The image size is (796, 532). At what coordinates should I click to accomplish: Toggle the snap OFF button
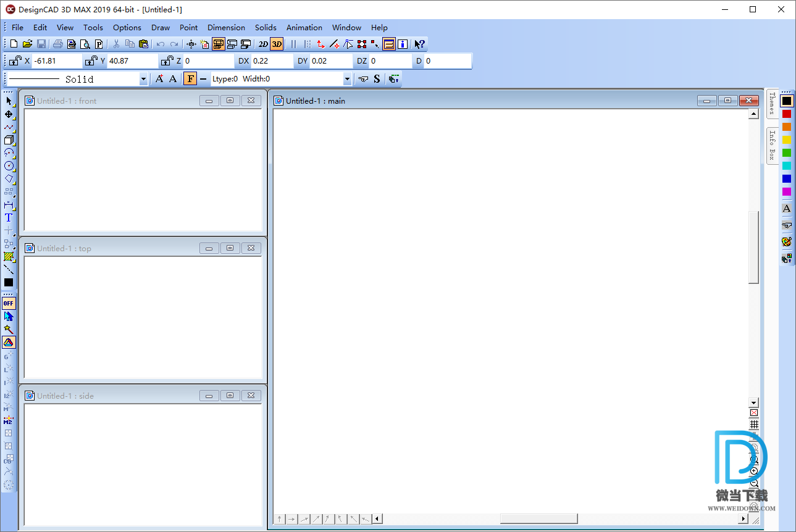pos(9,303)
